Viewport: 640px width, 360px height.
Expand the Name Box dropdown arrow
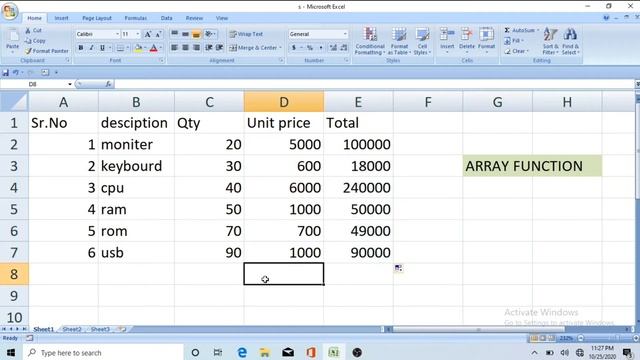(x=70, y=84)
